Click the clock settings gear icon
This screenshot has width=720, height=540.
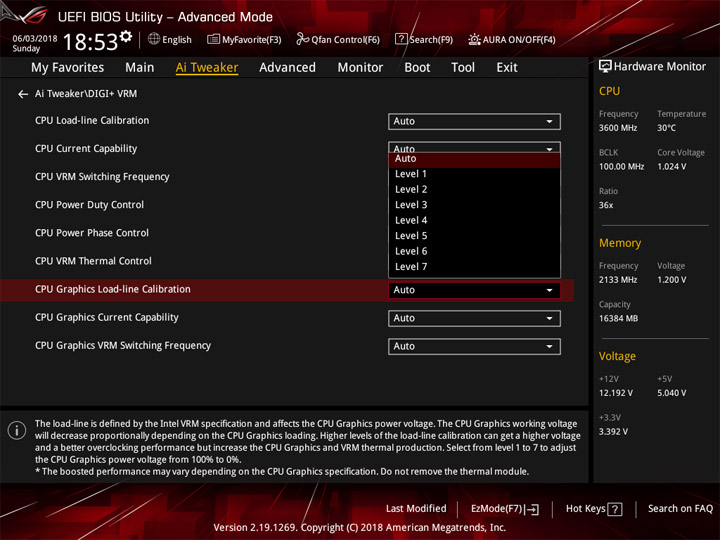pyautogui.click(x=126, y=36)
